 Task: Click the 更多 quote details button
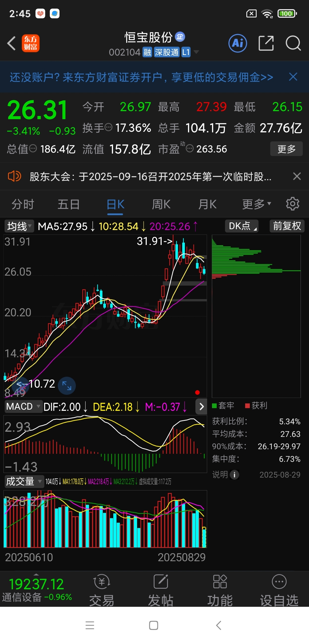coord(286,149)
